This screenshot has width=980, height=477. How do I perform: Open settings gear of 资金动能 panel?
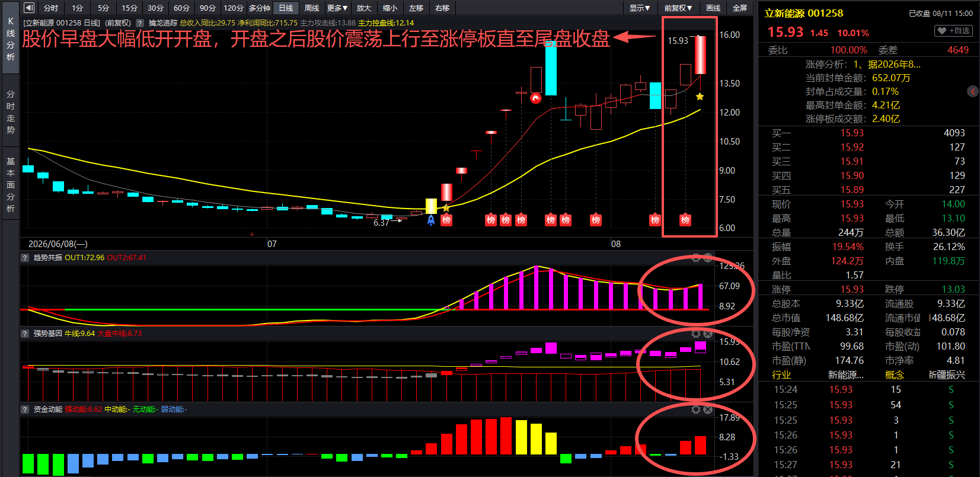696,409
